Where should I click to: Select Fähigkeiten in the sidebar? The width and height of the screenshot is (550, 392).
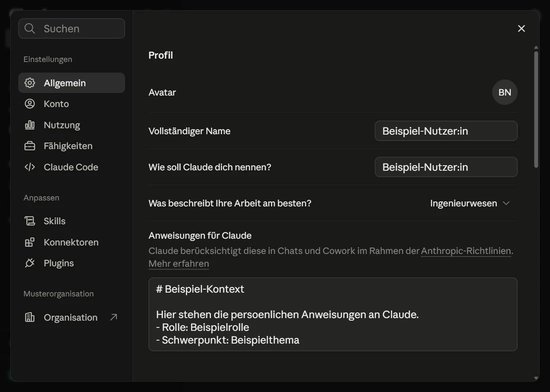(x=71, y=146)
